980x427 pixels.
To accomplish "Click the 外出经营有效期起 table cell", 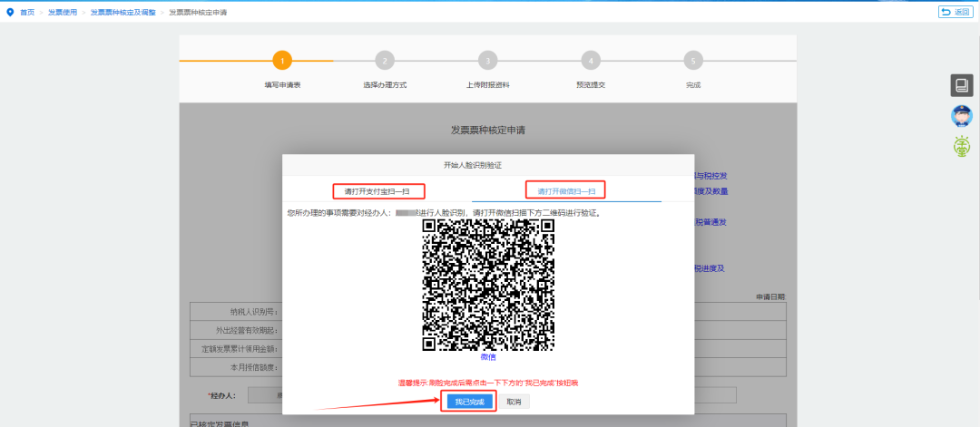I will (x=237, y=330).
